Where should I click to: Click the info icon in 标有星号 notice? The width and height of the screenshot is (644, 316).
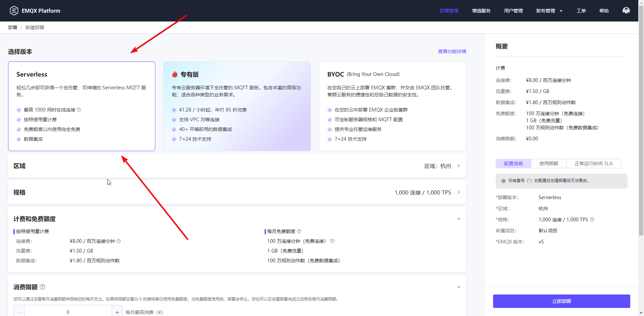tap(503, 181)
